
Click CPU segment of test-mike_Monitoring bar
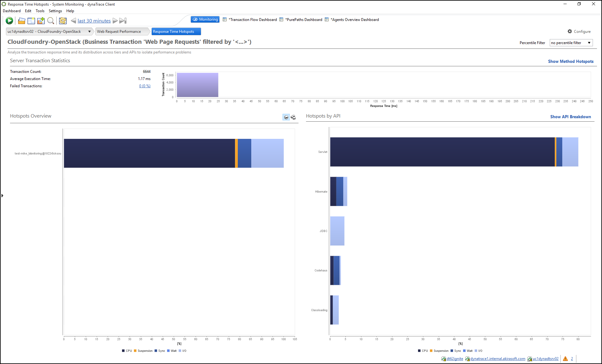[x=149, y=153]
